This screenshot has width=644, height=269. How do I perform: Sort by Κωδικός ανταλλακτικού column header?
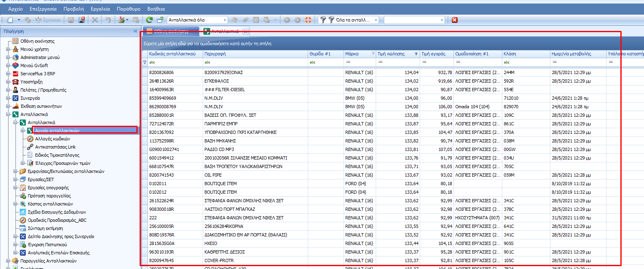pyautogui.click(x=175, y=54)
